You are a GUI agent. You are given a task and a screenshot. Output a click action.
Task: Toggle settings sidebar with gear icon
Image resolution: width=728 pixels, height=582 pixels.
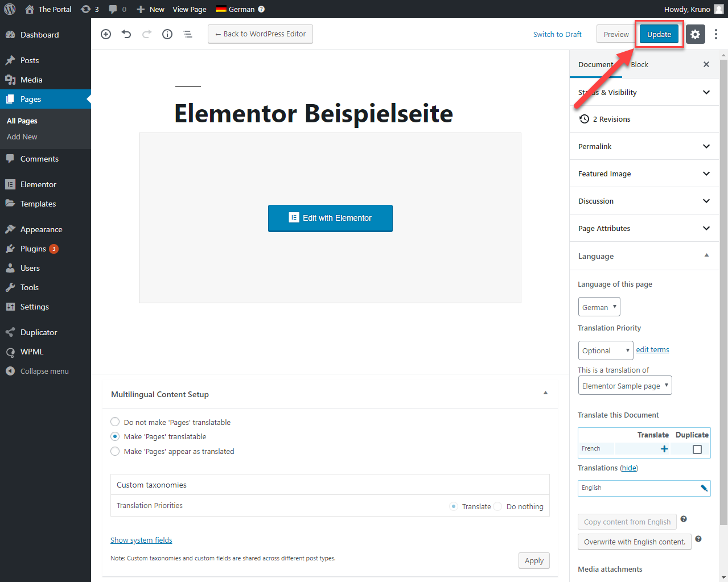[695, 34]
